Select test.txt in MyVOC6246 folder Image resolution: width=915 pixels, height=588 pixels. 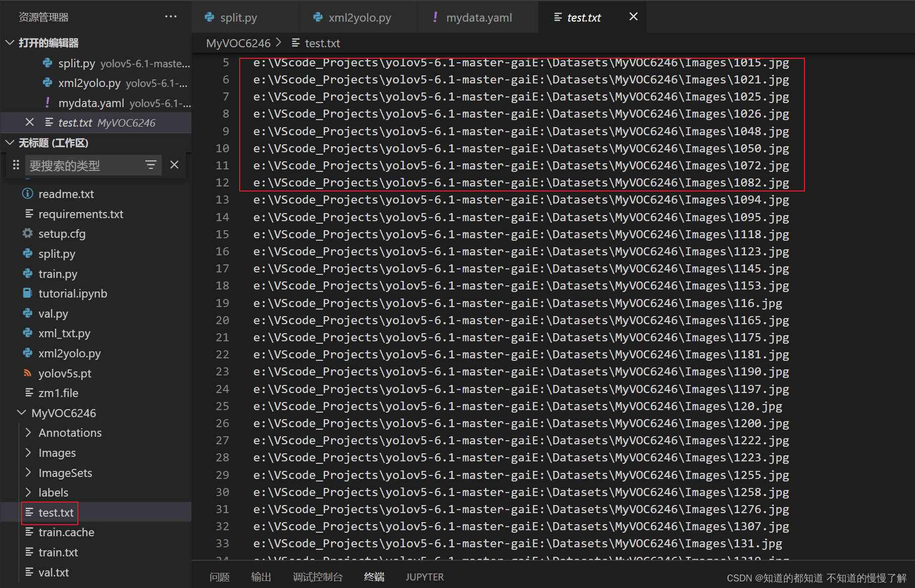coord(56,513)
